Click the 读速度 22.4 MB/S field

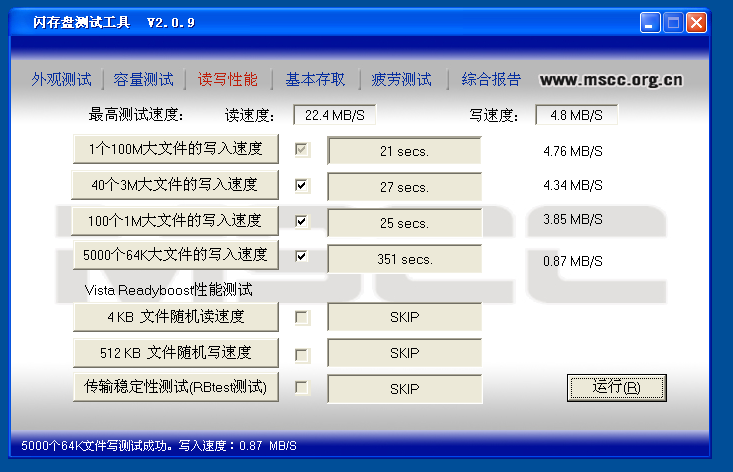click(335, 115)
